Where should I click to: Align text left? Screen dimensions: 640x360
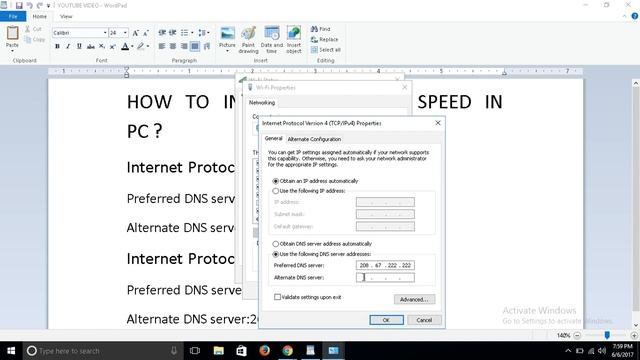click(162, 47)
